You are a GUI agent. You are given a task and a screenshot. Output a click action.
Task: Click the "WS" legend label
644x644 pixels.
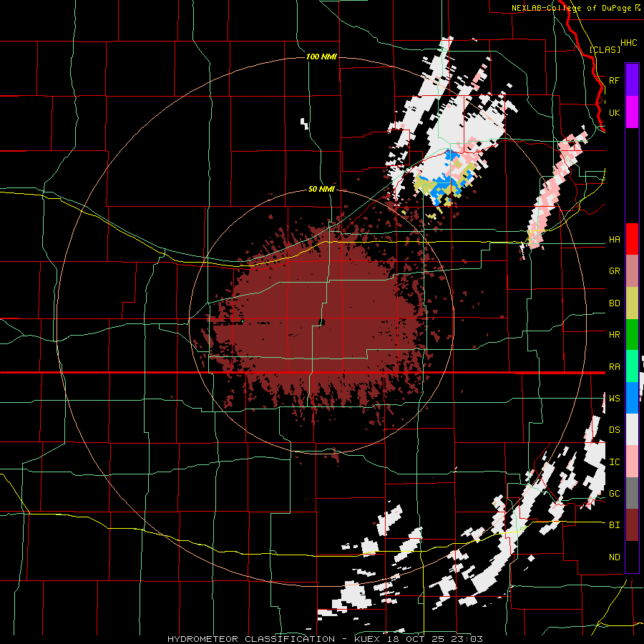tap(614, 398)
